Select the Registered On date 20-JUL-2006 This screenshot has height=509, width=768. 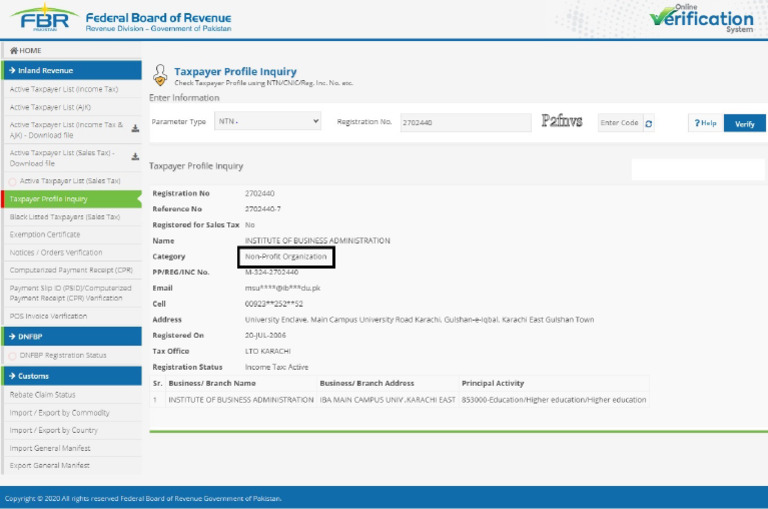click(265, 335)
